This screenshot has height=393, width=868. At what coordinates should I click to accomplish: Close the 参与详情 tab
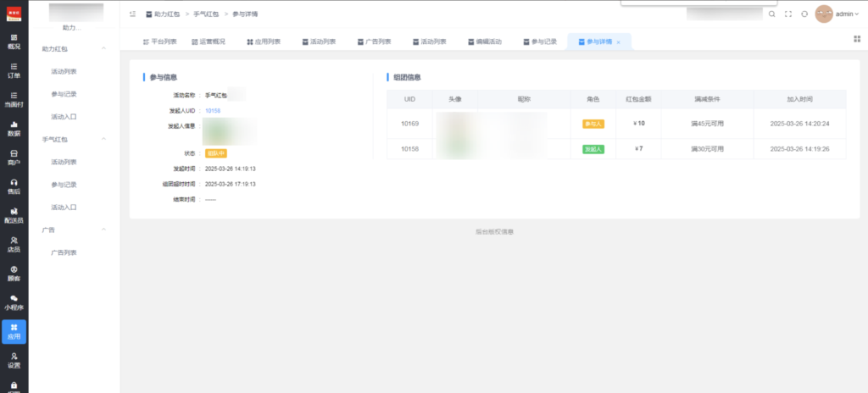[x=618, y=42]
